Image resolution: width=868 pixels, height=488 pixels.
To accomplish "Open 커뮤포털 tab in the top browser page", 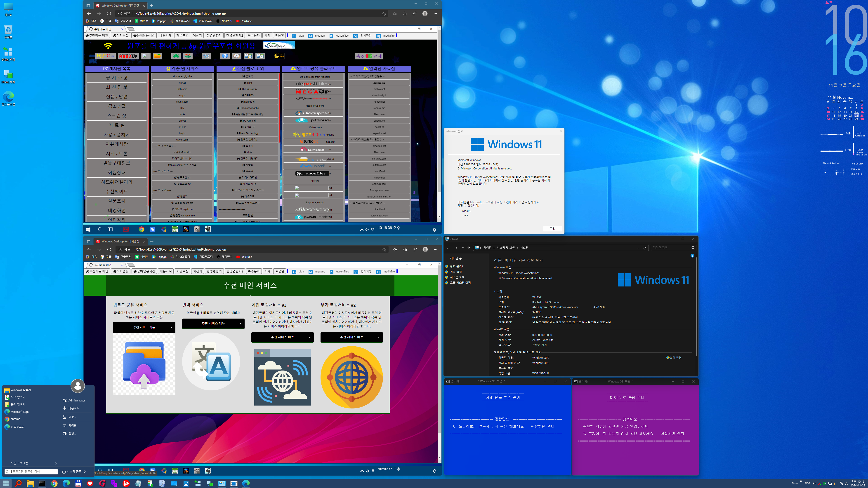I will click(x=182, y=35).
